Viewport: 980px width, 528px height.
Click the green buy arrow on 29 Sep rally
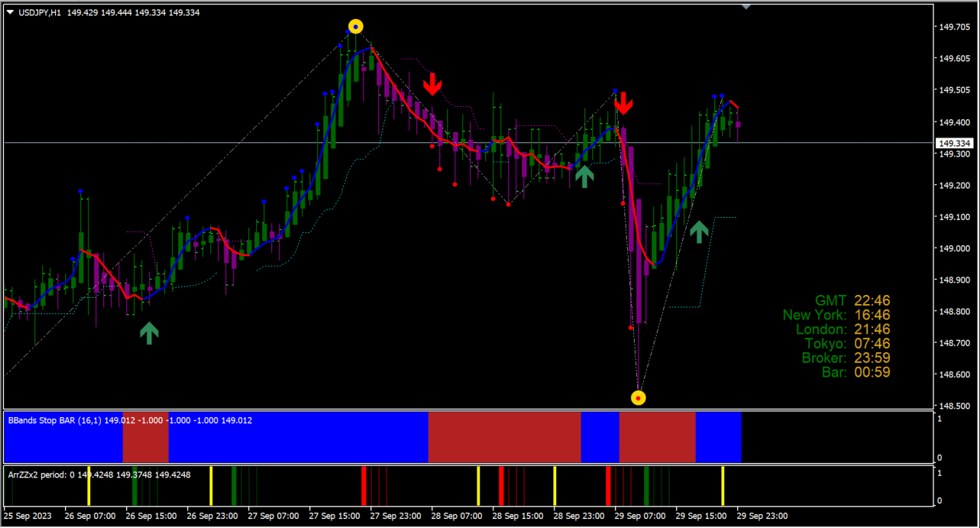(x=698, y=232)
